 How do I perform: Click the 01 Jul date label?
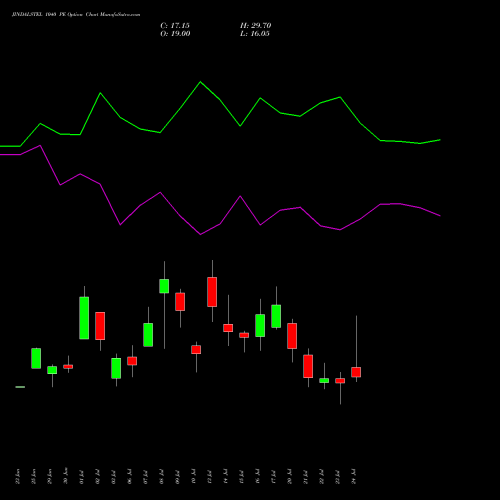[81, 476]
